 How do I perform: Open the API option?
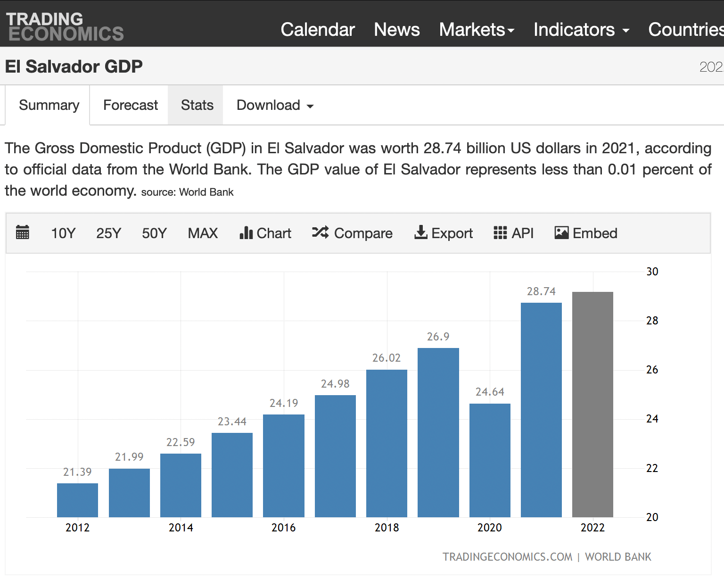pyautogui.click(x=514, y=233)
